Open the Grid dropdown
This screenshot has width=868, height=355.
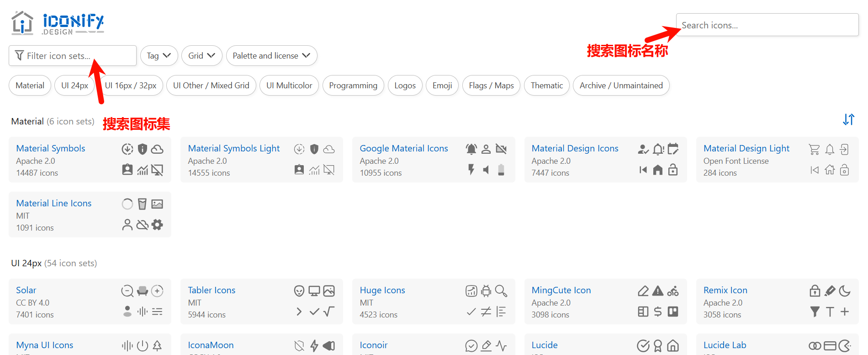[x=202, y=55]
